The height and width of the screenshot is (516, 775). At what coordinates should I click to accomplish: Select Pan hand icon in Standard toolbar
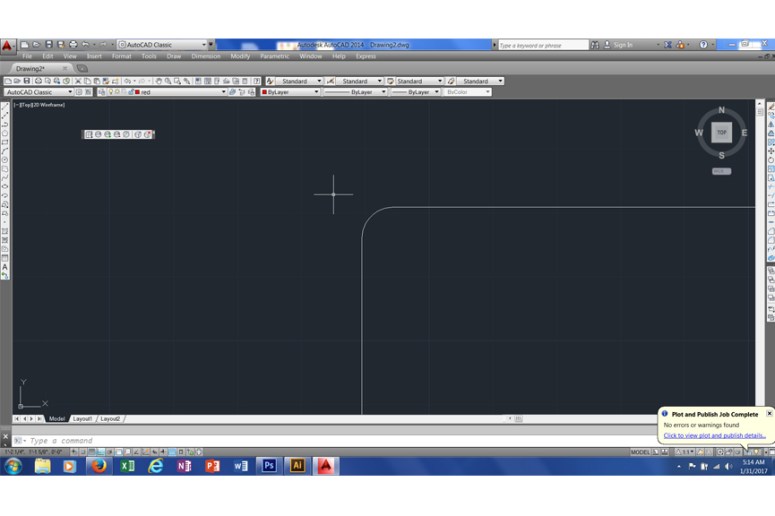click(159, 81)
